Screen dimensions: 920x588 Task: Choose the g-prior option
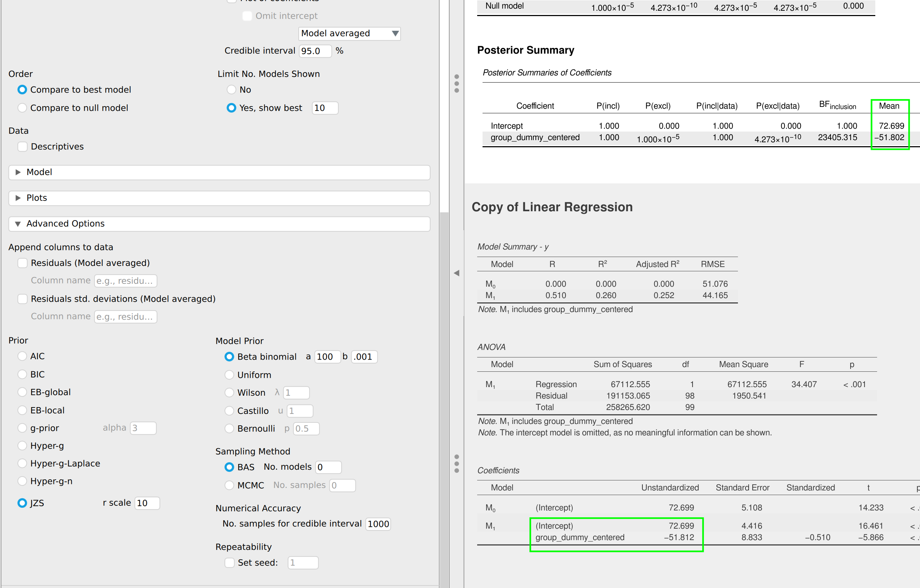[22, 428]
